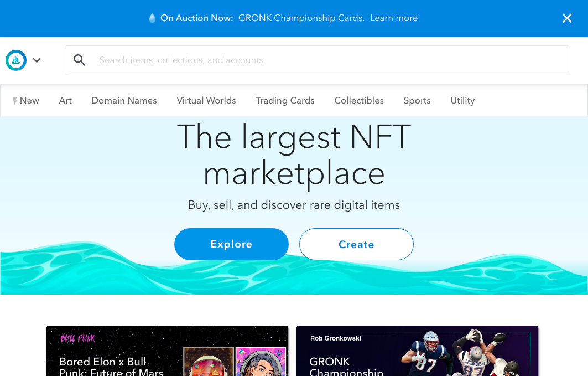588x376 pixels.
Task: Click the magnifying glass search icon
Action: click(x=79, y=60)
